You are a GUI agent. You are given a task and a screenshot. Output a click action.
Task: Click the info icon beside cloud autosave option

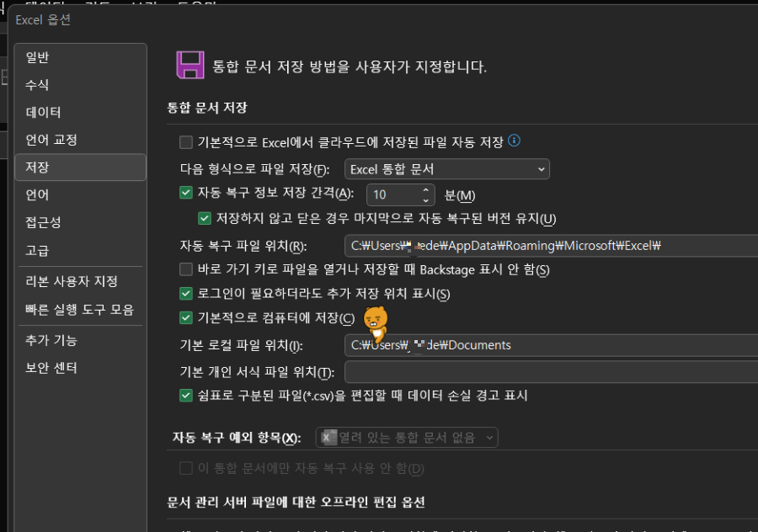click(514, 141)
